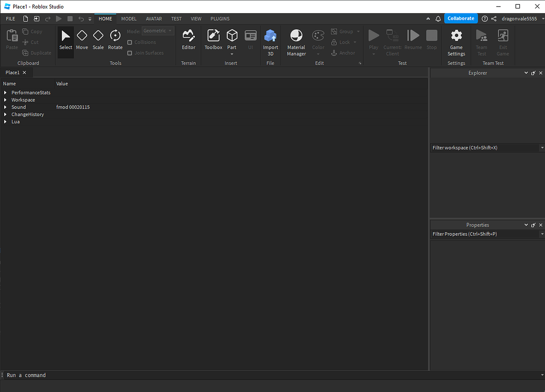Screen dimensions: 545x392
Task: Open the Toolbox panel
Action: tap(213, 40)
